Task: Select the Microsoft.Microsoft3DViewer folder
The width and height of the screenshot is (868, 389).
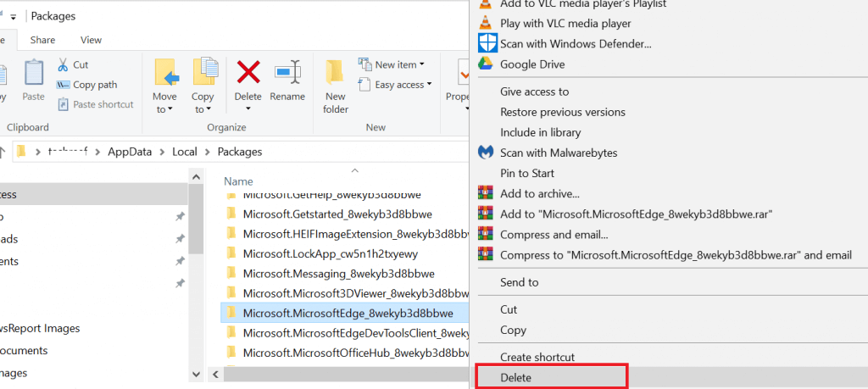Action: [355, 293]
